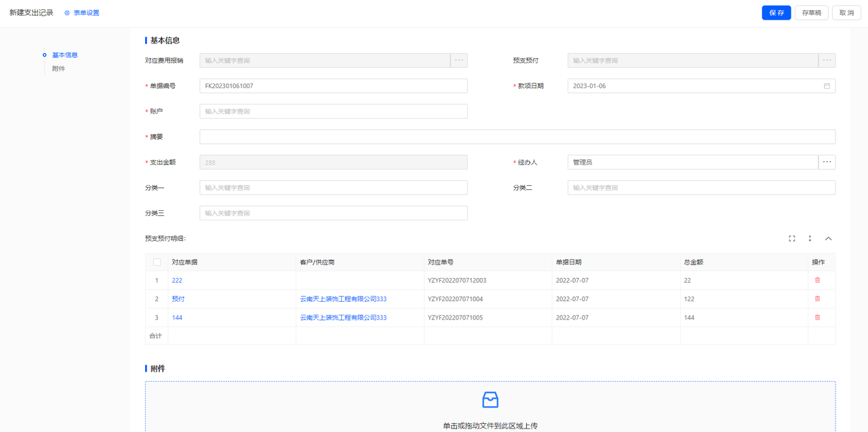Open the 款项日期 date field
The image size is (868, 432).
point(701,86)
